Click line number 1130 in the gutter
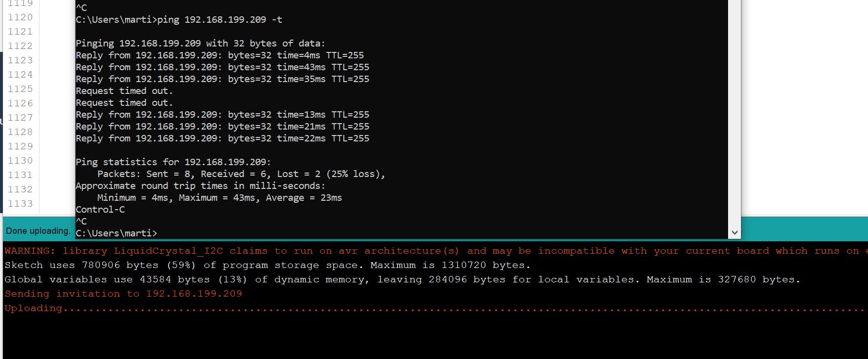 (20, 161)
